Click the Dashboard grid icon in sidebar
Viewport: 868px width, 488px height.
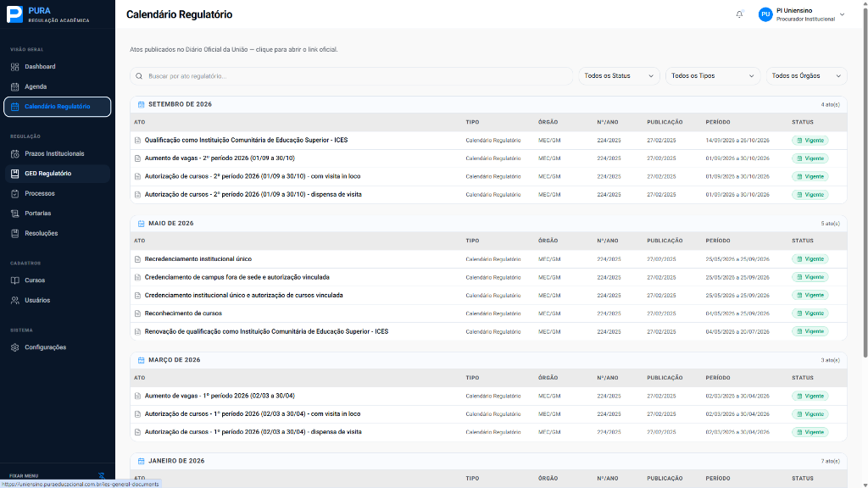(x=15, y=67)
